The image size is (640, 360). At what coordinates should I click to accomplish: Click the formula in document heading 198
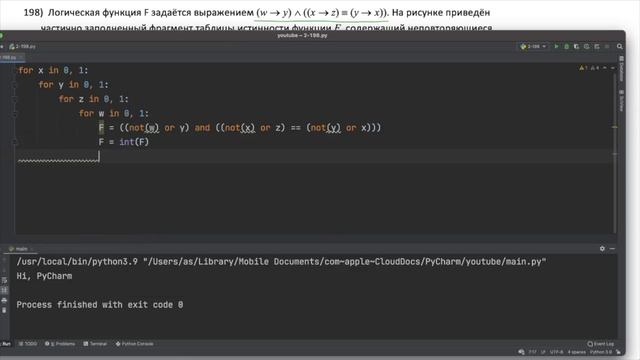[x=322, y=13]
